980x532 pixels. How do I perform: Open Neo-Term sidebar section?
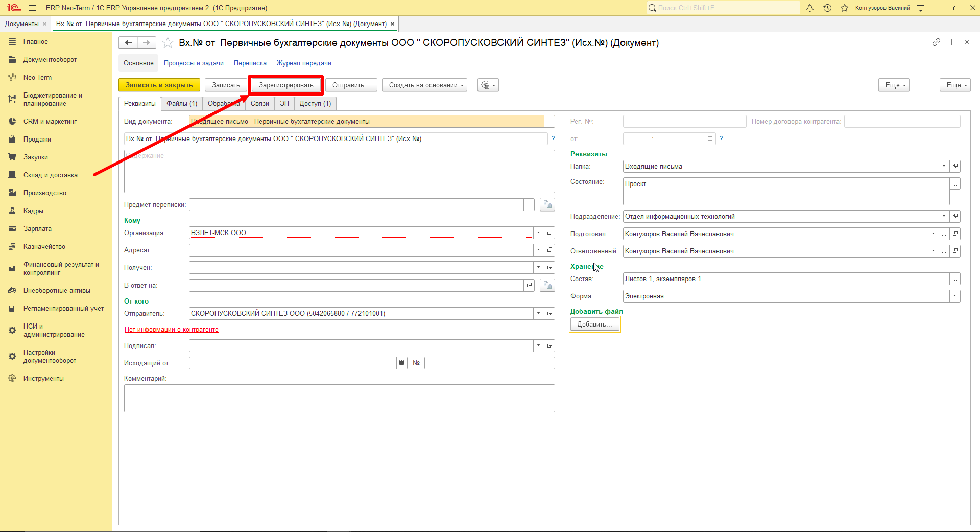point(37,77)
